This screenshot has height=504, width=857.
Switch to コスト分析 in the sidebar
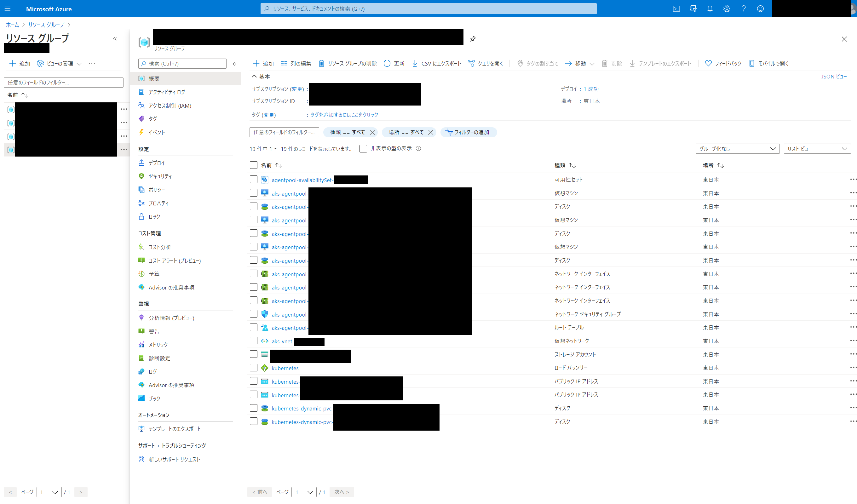(160, 247)
